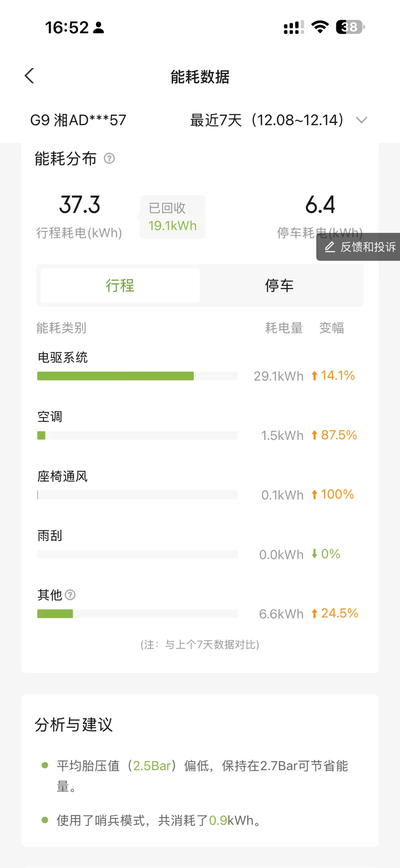Image resolution: width=400 pixels, height=868 pixels.
Task: Expand the date range chevron
Action: 361,120
